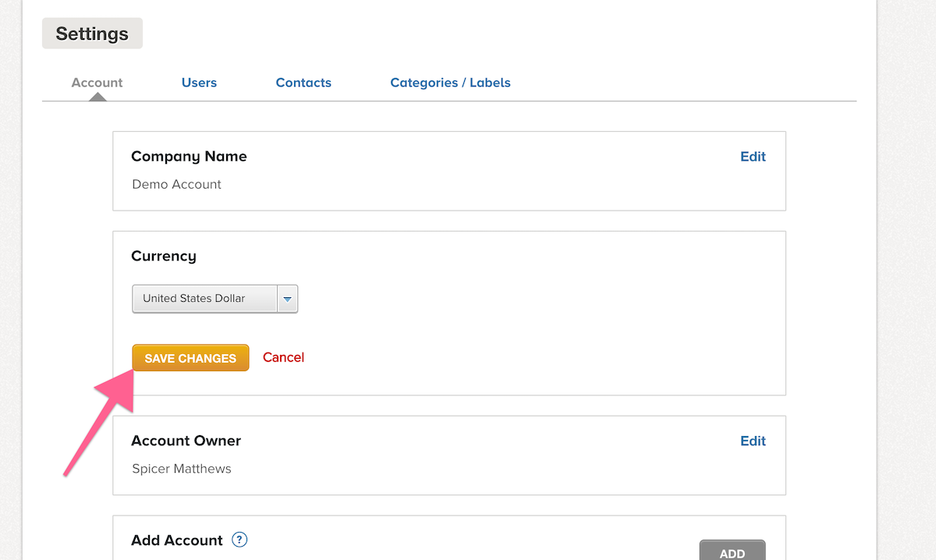Click the Spicer Matthews owner name
Viewport: 936px width, 560px height.
(182, 469)
